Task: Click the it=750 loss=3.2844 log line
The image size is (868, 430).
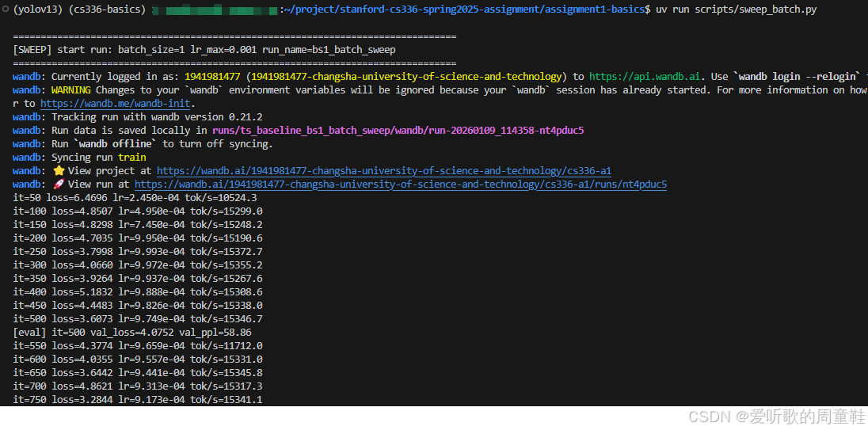Action: pos(137,400)
